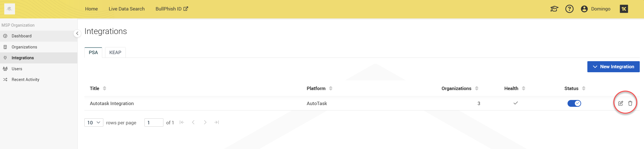
Task: Delete the Autotask Integration entry
Action: click(x=630, y=103)
